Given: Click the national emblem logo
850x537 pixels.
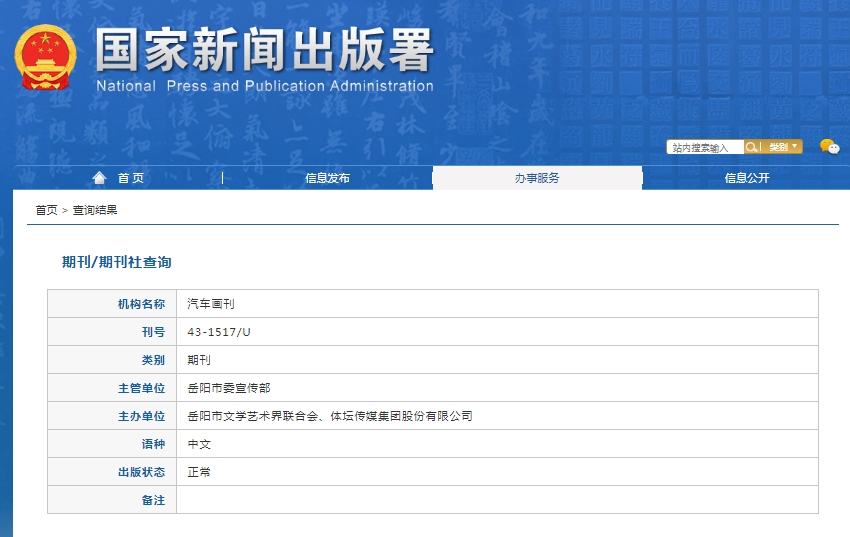Looking at the screenshot, I should [x=46, y=57].
